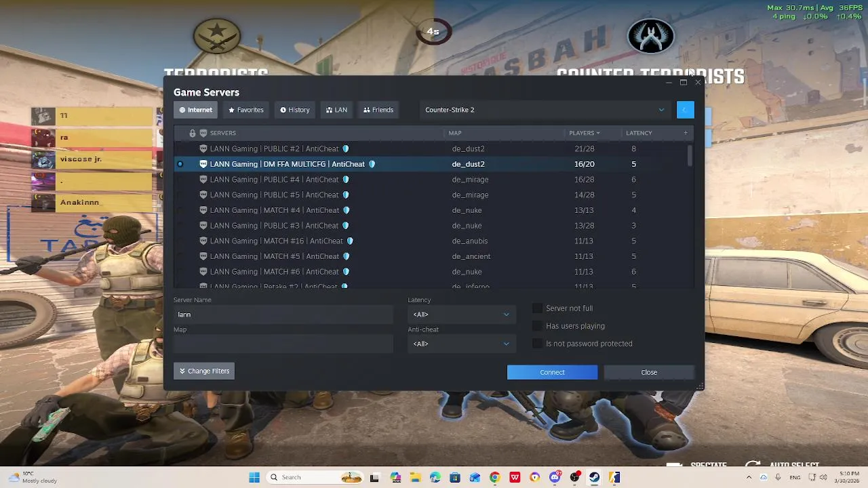Open File Explorer from the taskbar
Image resolution: width=868 pixels, height=488 pixels.
[415, 477]
